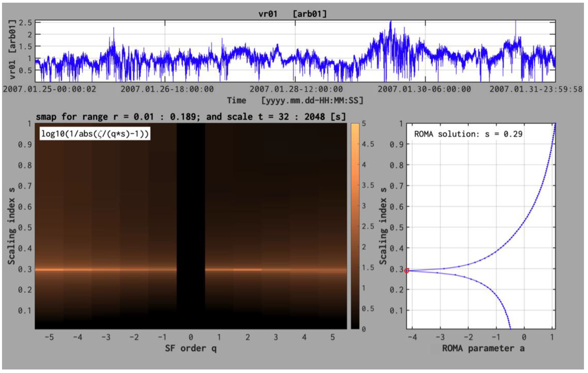
Task: Select the 'ROMA solution: s = 0.29' annotation
Action: click(x=468, y=134)
